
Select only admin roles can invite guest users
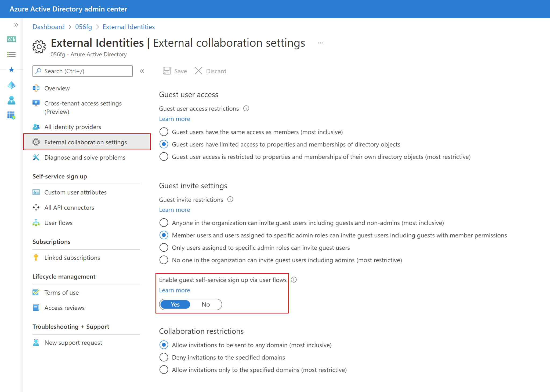coord(164,247)
